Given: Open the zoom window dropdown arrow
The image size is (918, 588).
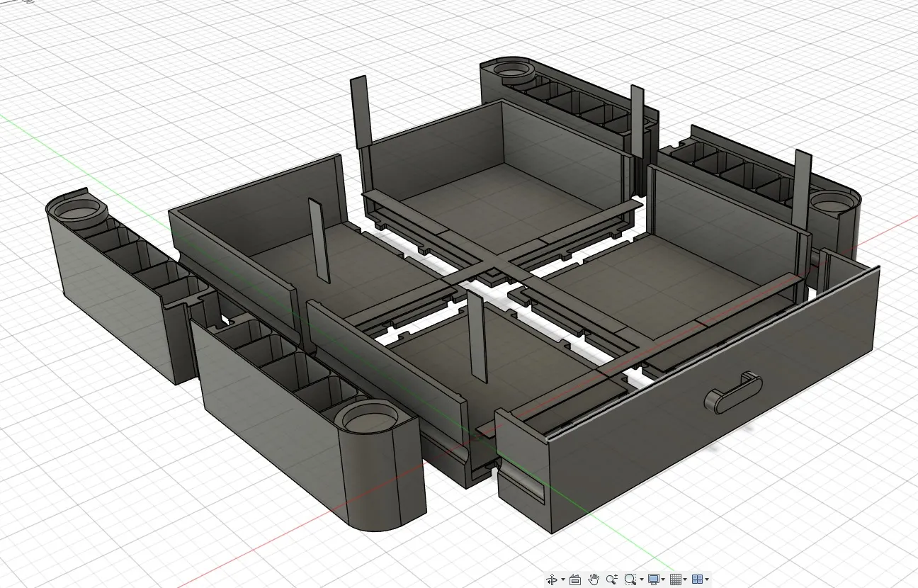Looking at the screenshot, I should click(642, 579).
